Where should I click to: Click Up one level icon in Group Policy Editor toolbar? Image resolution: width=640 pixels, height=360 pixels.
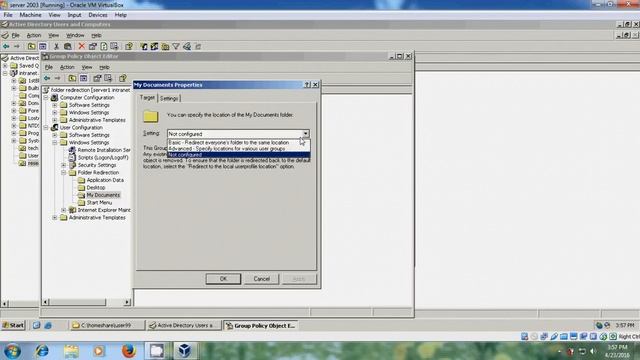(x=72, y=78)
